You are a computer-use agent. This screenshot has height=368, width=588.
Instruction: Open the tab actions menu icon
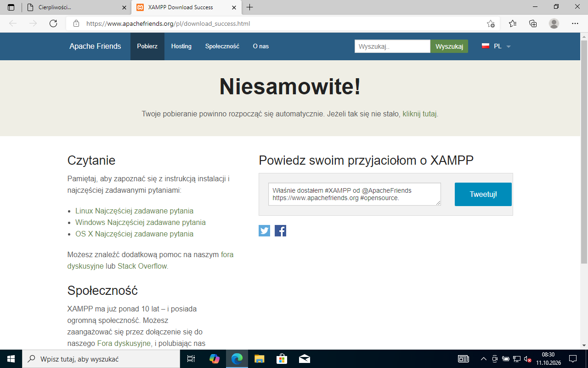[11, 7]
